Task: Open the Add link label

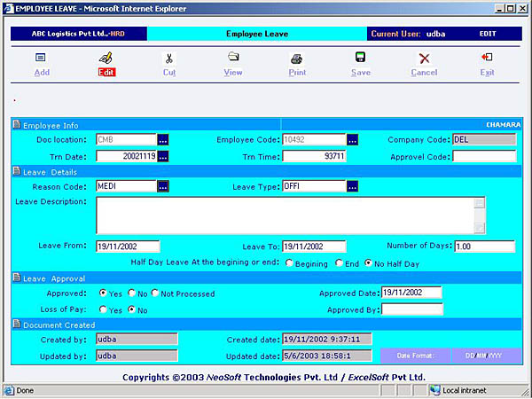Action: [x=42, y=73]
